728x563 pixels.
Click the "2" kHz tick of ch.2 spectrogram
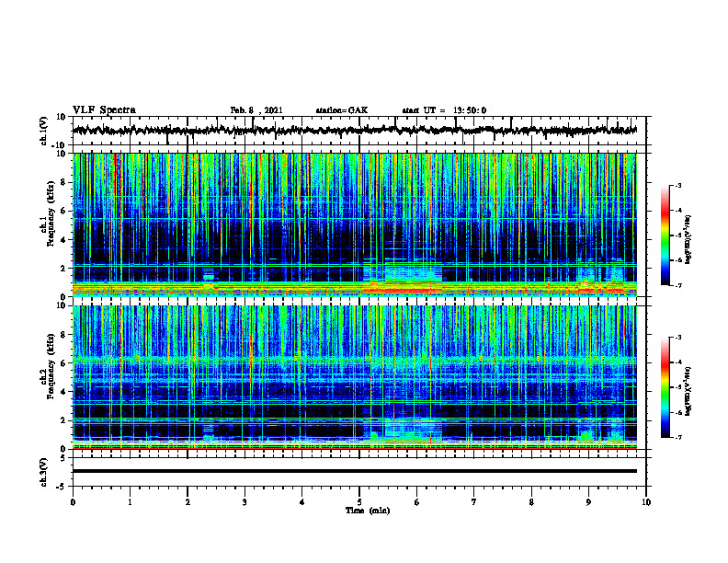63,420
